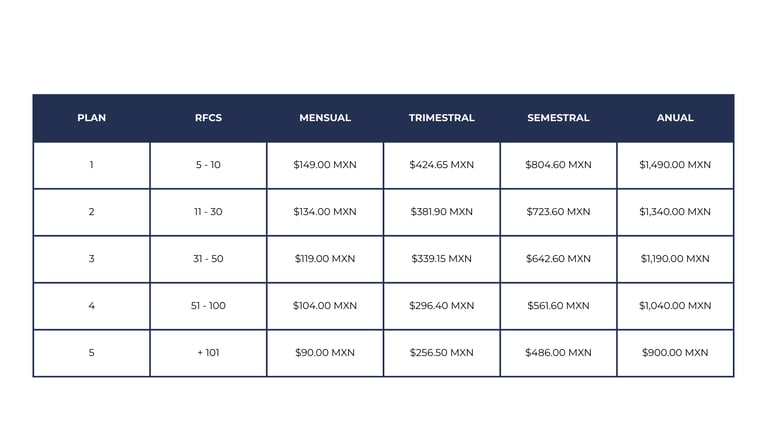Click the + 101 RFCS cell

208,353
